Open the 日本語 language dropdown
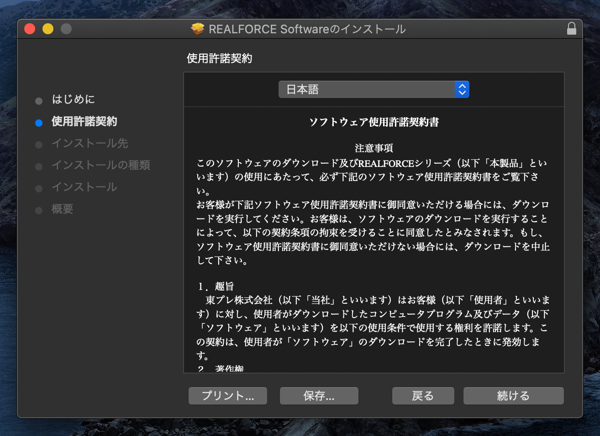The width and height of the screenshot is (600, 436). click(x=373, y=90)
